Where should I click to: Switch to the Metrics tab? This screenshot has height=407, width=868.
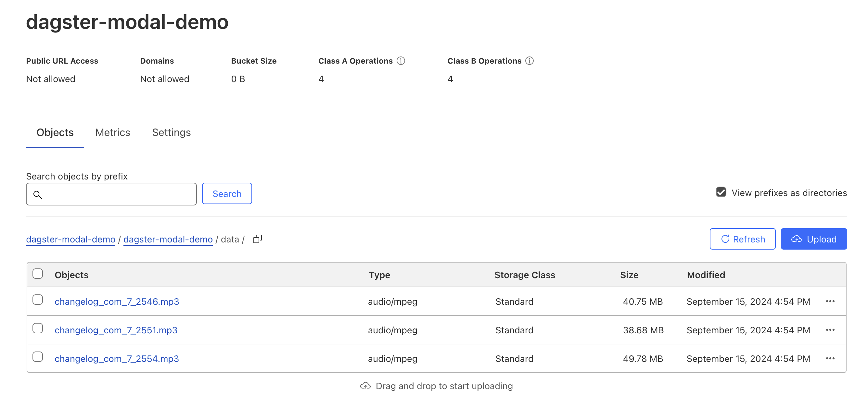pyautogui.click(x=112, y=132)
